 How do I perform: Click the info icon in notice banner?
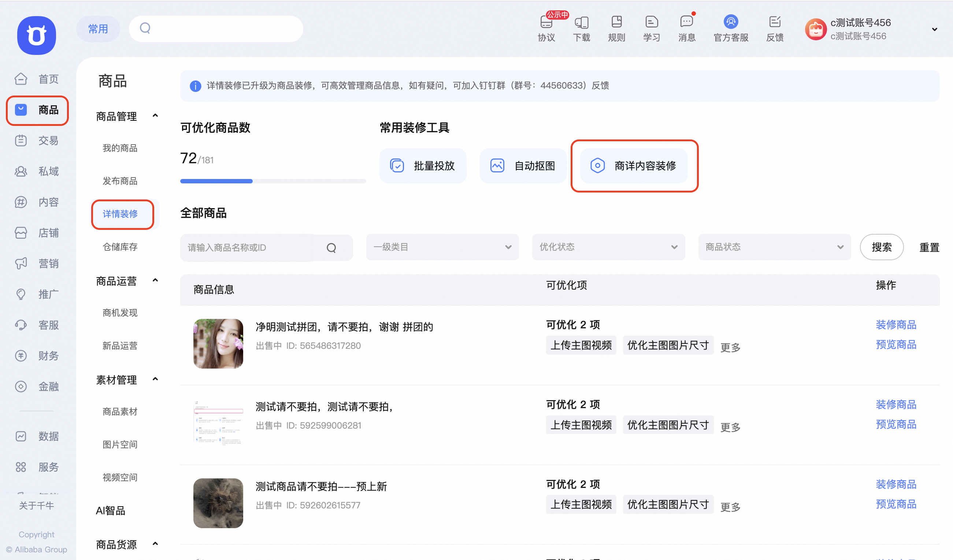coord(195,86)
